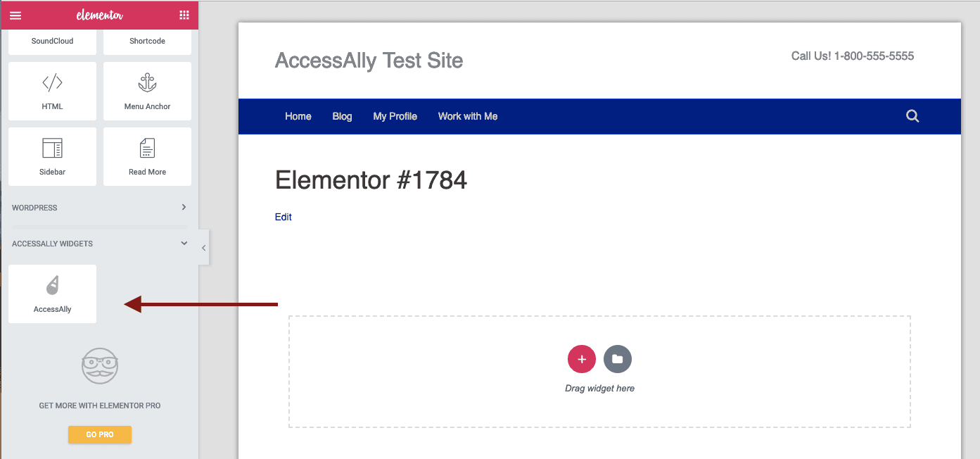Click the Go Pro button
Screen dimensions: 980x459
(100, 434)
